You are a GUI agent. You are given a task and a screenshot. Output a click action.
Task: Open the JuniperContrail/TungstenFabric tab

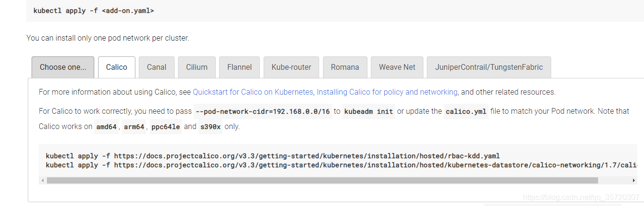coord(489,67)
